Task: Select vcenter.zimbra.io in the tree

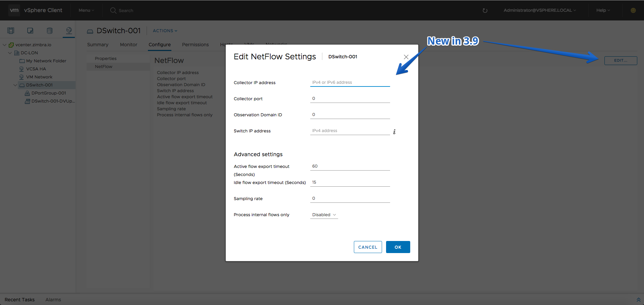Action: tap(33, 45)
